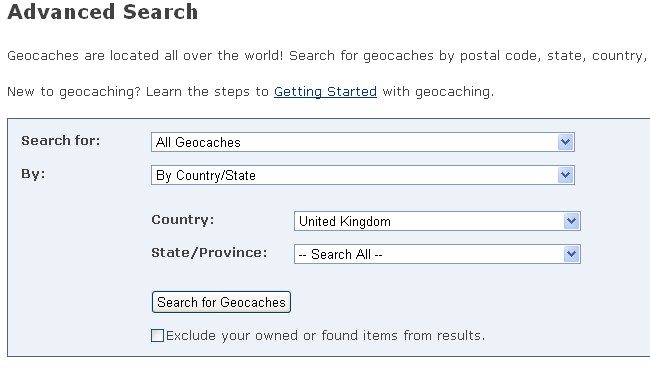This screenshot has width=650, height=377.
Task: Click the Search for Geocaches button
Action: tap(221, 302)
